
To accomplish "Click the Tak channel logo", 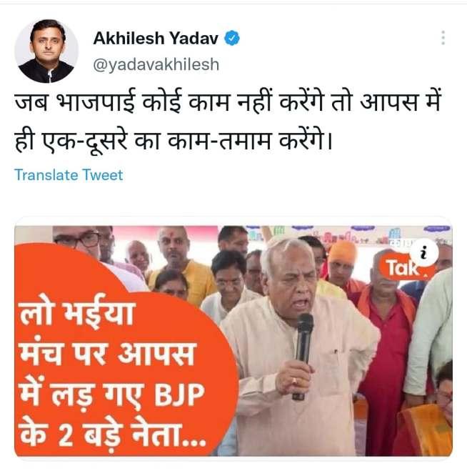I will 403,268.
